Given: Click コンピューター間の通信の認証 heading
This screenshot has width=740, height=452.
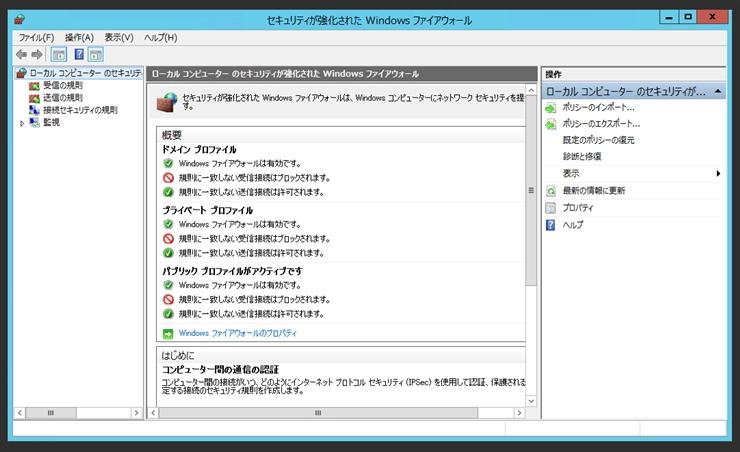Looking at the screenshot, I should [220, 369].
